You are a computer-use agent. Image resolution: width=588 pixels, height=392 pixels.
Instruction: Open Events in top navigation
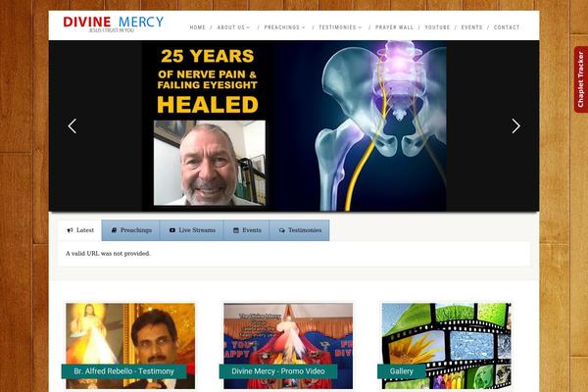(471, 27)
